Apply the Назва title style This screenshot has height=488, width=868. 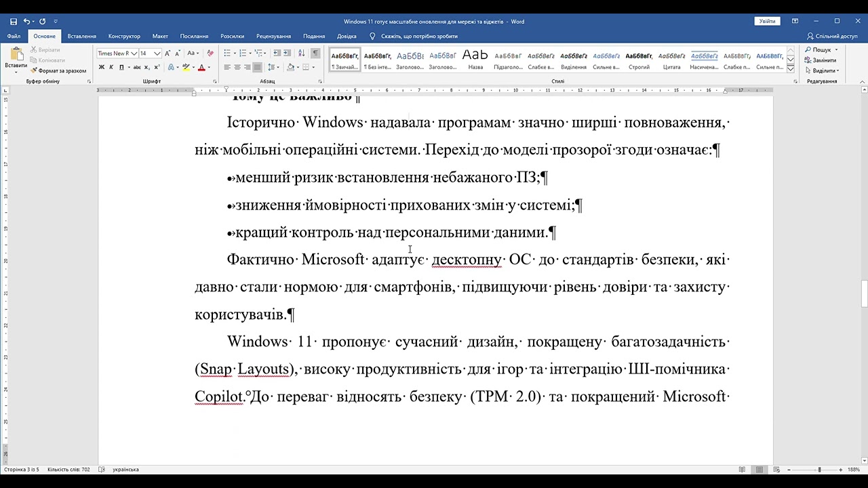point(475,59)
